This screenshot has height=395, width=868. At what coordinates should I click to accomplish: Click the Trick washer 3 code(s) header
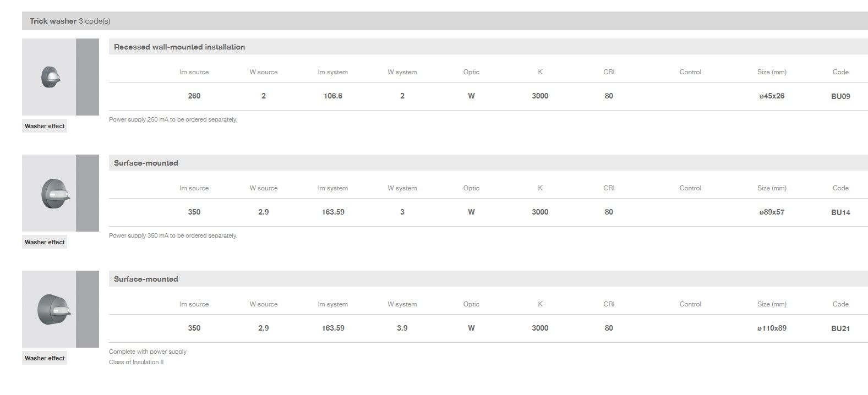coord(70,21)
